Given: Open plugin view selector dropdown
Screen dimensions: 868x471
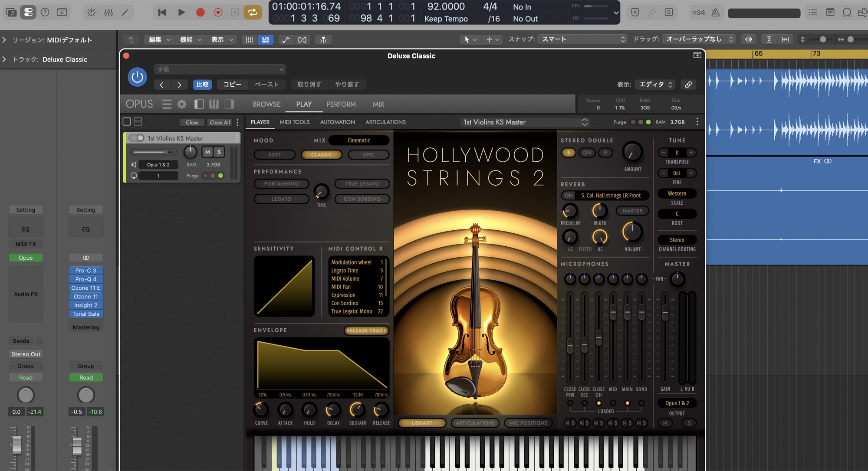Looking at the screenshot, I should tap(655, 85).
